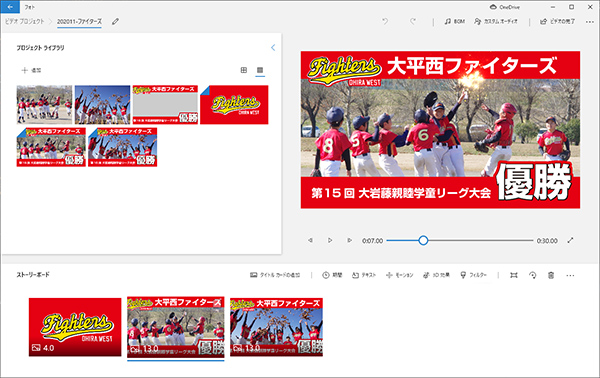Switch the library to large grid view
600x378 pixels.
click(x=244, y=70)
